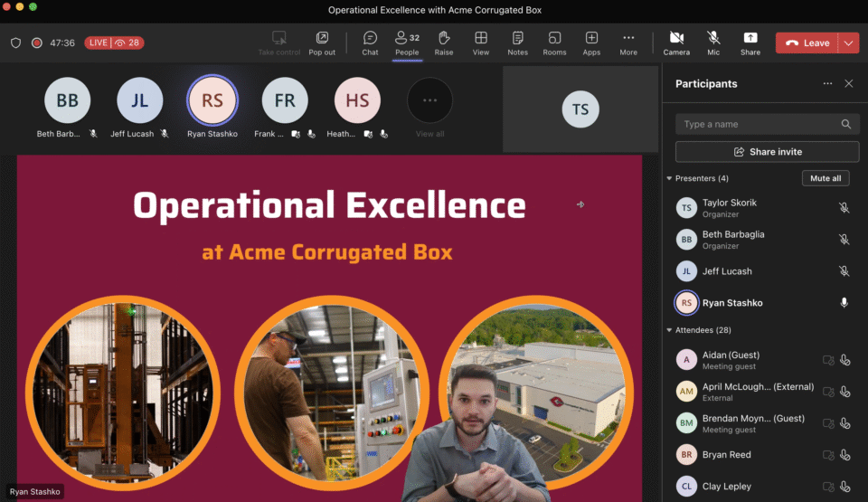This screenshot has height=502, width=868.
Task: Click the macOS yellow minimize button
Action: [x=19, y=6]
